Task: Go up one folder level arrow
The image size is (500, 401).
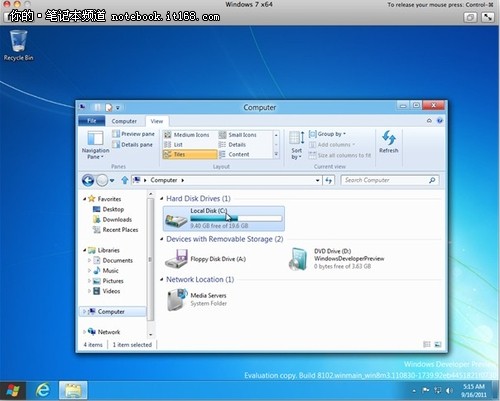Action: [125, 180]
